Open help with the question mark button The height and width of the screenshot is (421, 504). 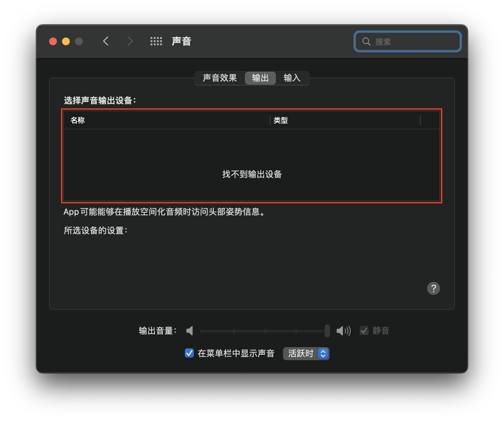(x=433, y=288)
